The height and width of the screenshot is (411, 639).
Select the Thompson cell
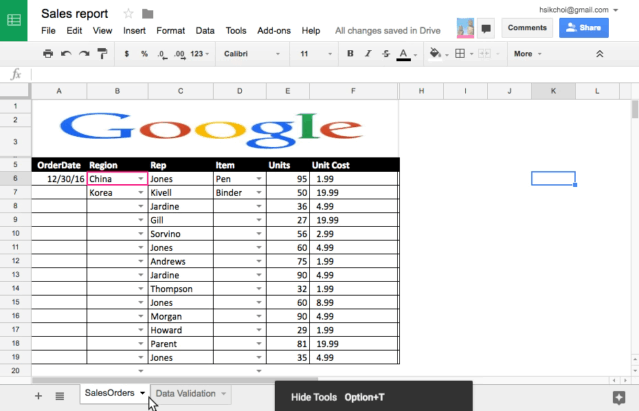pyautogui.click(x=181, y=289)
